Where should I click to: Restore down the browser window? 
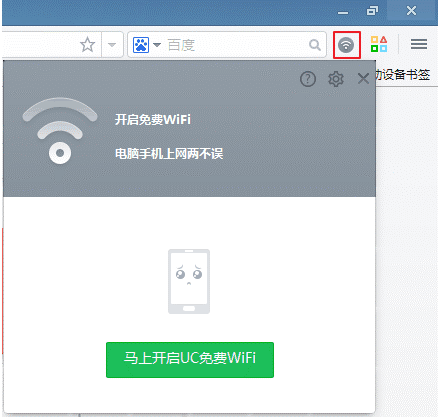372,11
